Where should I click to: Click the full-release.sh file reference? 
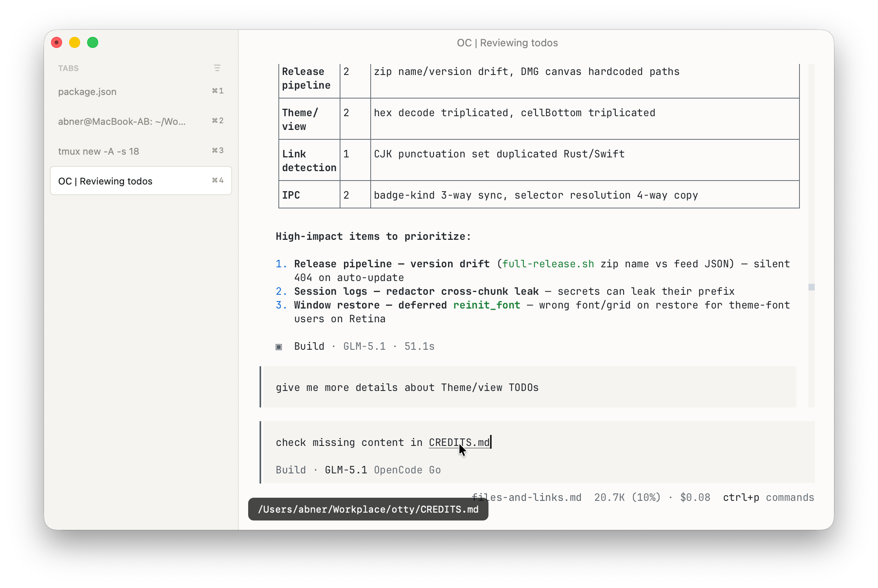click(548, 264)
